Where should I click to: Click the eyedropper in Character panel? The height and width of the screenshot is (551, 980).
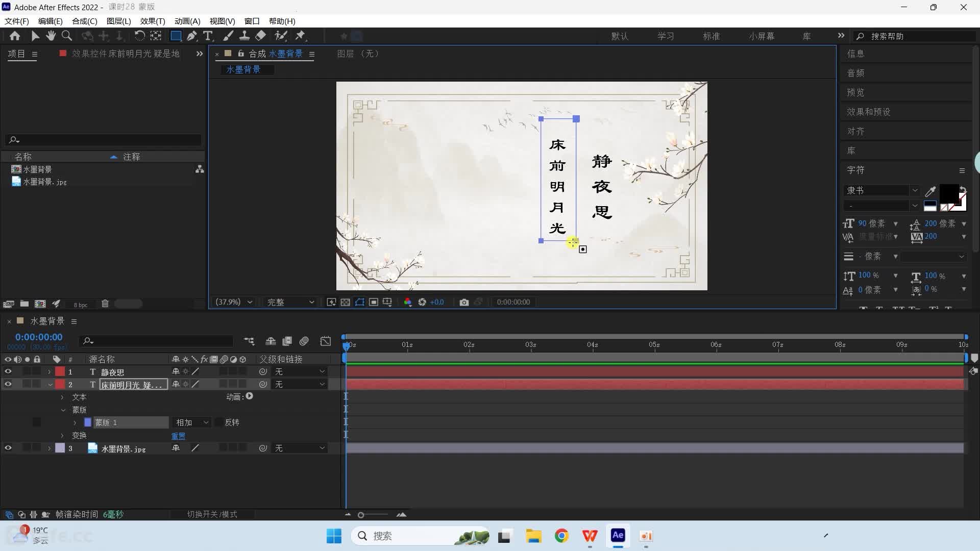tap(930, 191)
